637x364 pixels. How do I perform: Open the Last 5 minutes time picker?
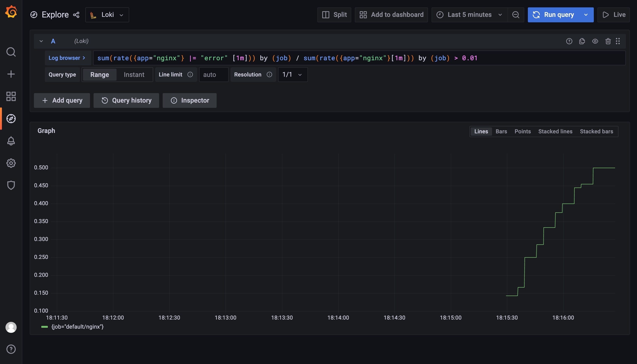[x=469, y=15]
